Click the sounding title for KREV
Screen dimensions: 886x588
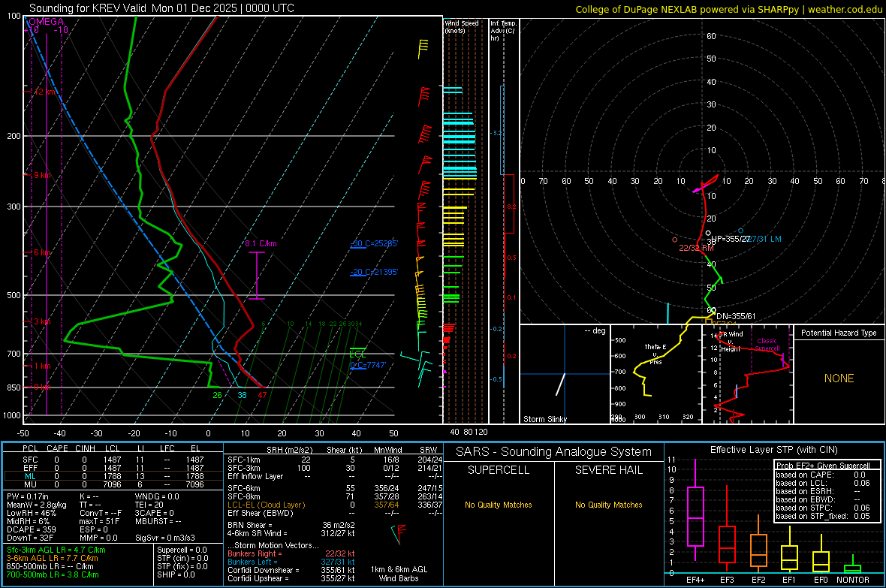coord(161,8)
